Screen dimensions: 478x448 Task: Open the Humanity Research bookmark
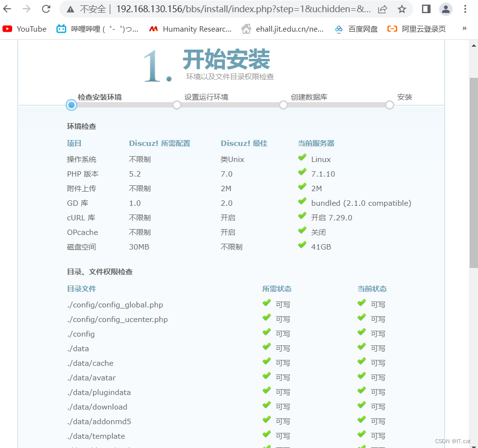tap(190, 29)
